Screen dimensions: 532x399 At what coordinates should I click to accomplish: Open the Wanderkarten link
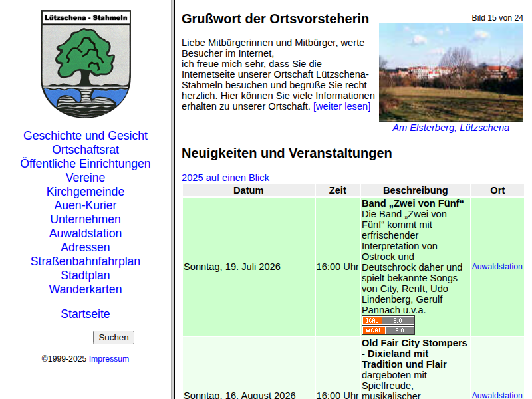click(86, 289)
